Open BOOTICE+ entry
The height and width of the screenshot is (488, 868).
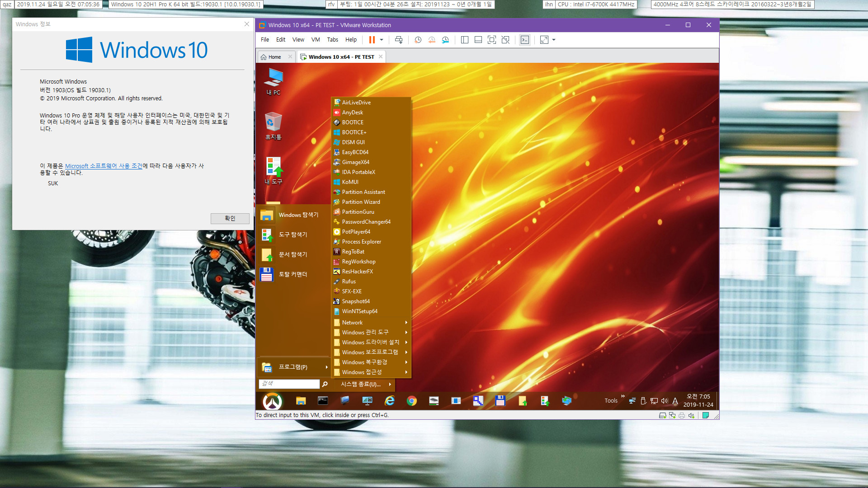pos(371,132)
